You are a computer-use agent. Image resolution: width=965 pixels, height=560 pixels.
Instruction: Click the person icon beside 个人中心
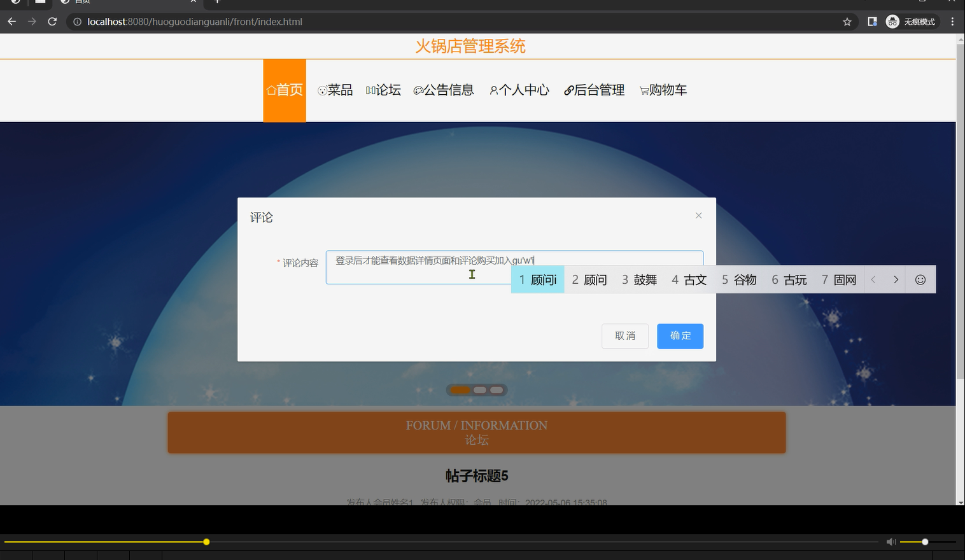coord(493,90)
